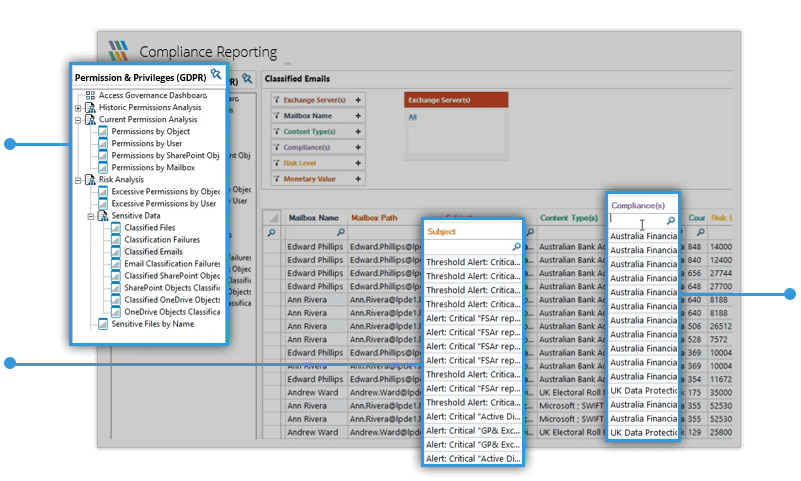Click the Risk Level filter button

pos(318,163)
